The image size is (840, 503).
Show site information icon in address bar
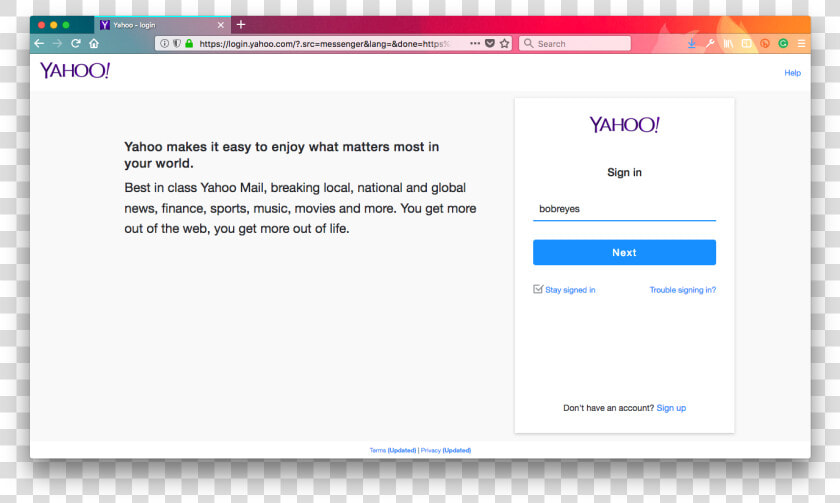click(x=164, y=43)
